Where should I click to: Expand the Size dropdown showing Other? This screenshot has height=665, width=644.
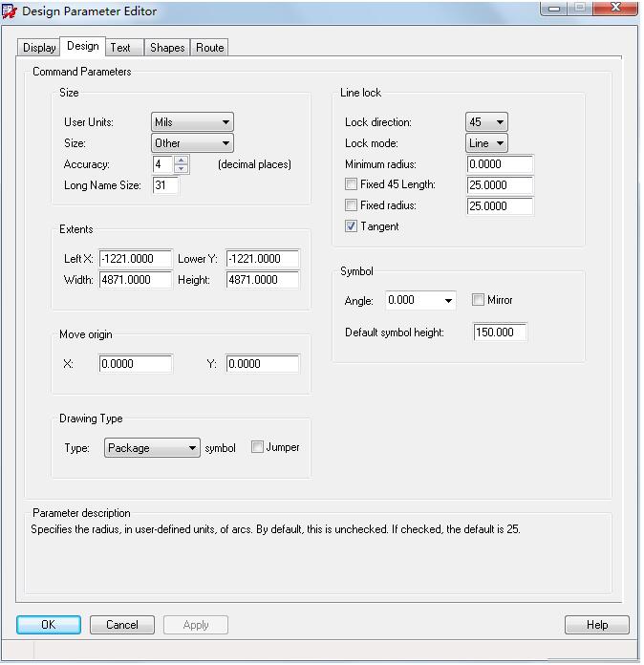click(x=192, y=143)
